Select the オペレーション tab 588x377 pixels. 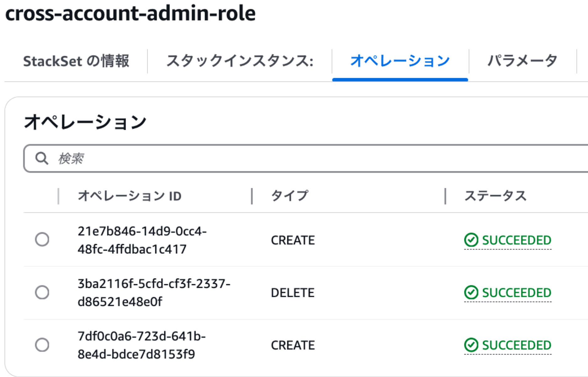coord(400,61)
